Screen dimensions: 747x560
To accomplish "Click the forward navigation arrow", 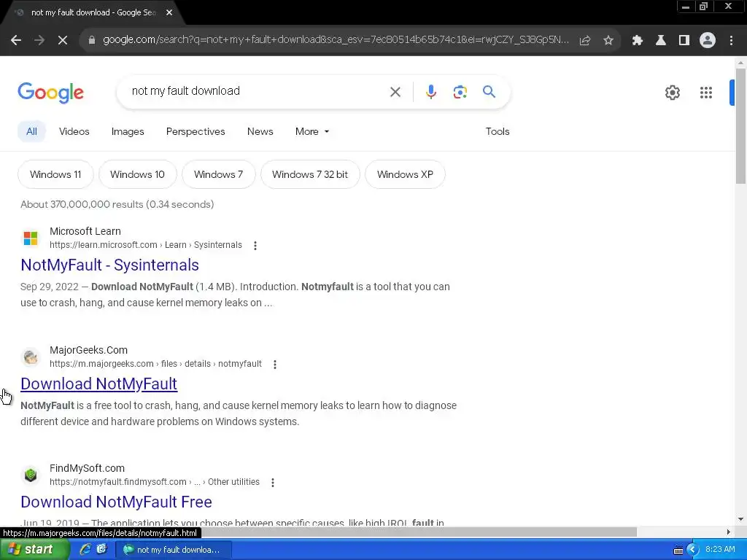I will [39, 41].
